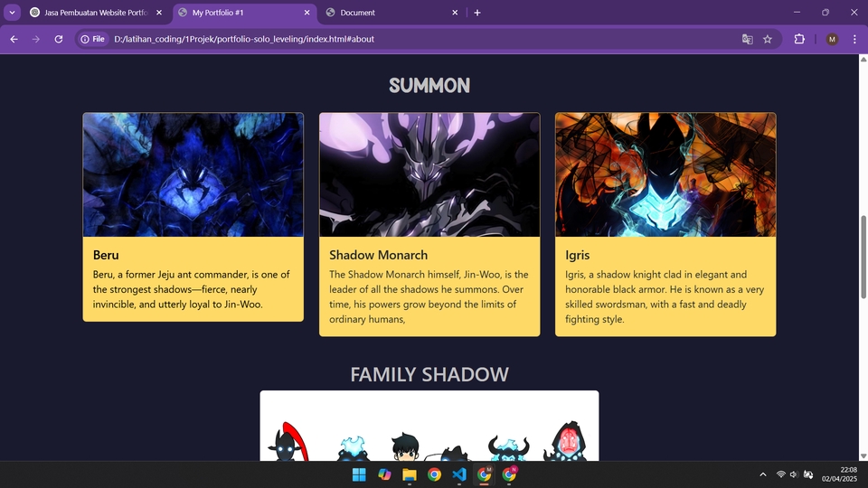Show hidden system tray icons chevron

coord(763,474)
